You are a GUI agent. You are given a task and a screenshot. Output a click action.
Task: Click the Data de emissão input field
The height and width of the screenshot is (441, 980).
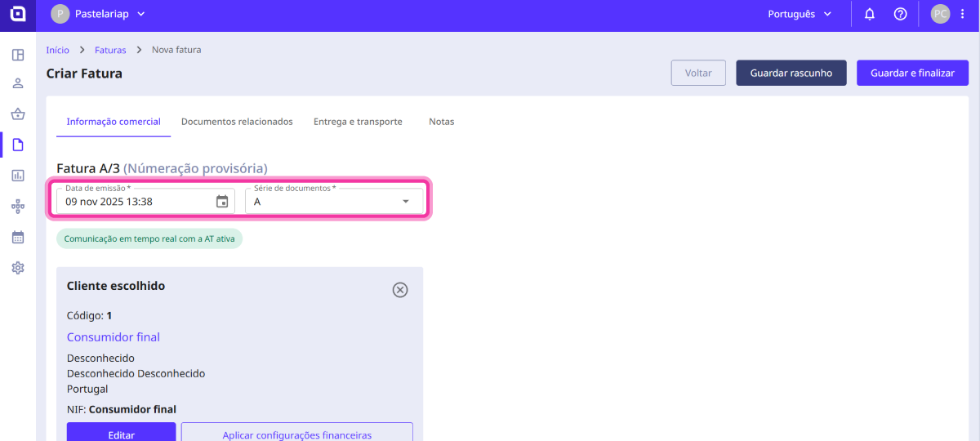[x=135, y=202]
